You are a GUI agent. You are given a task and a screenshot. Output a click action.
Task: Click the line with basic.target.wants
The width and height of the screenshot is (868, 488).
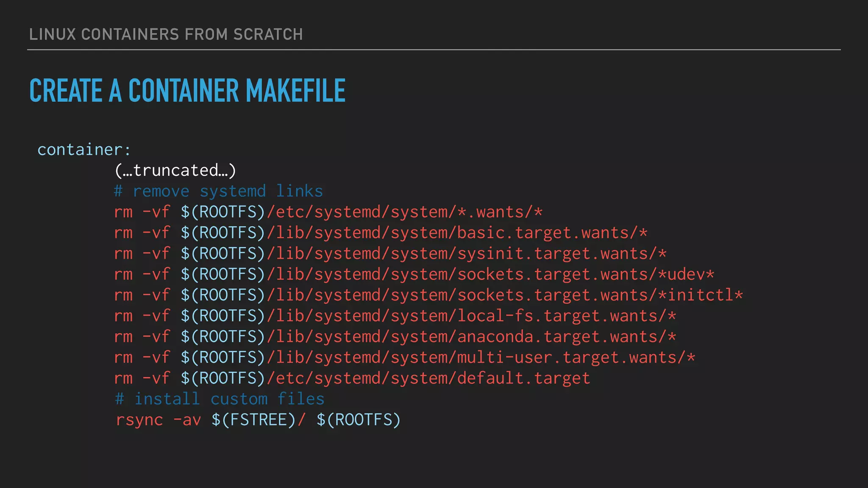coord(380,233)
